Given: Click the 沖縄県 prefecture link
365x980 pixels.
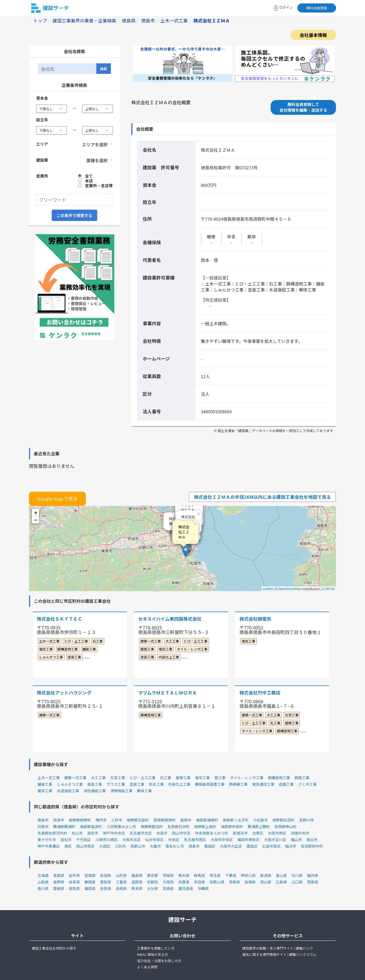Looking at the screenshot, I should pyautogui.click(x=203, y=889).
